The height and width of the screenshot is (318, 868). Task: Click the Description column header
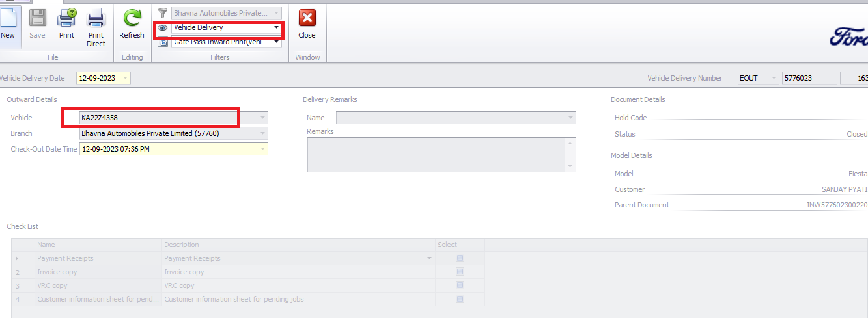[x=299, y=245]
